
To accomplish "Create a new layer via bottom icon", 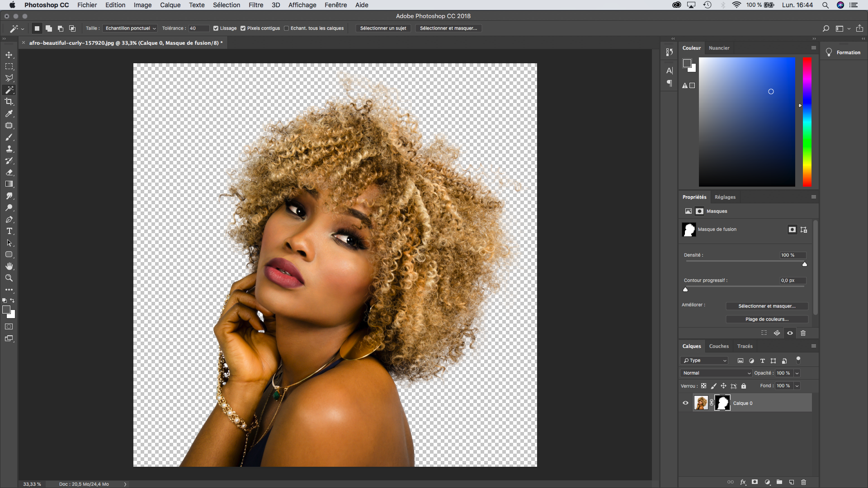I will click(792, 482).
